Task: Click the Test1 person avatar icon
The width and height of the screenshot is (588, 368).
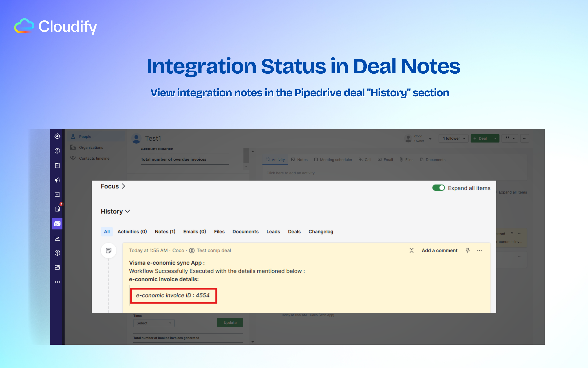Action: (136, 138)
